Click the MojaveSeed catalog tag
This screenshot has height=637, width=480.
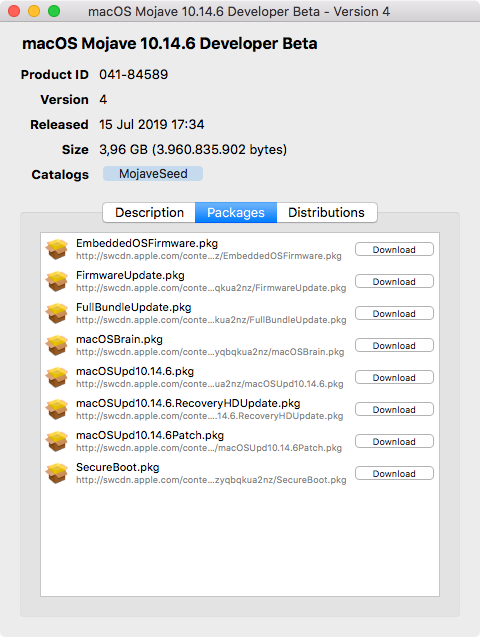[x=153, y=174]
